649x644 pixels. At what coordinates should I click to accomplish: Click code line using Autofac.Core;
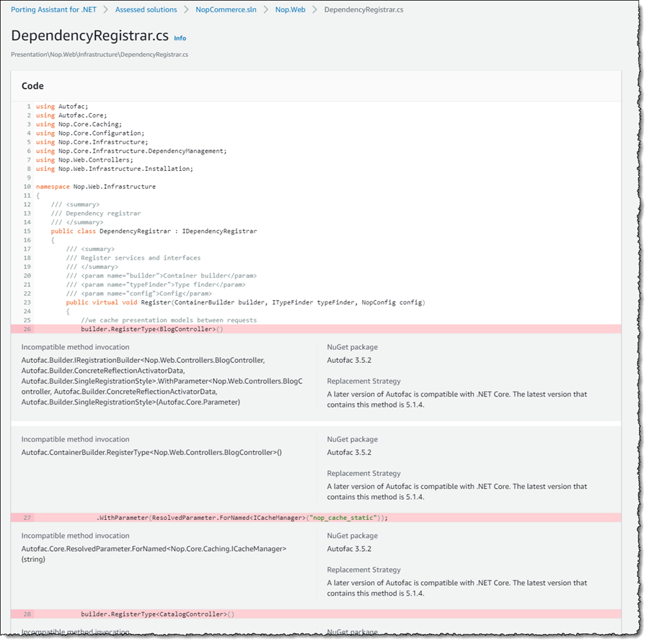click(x=71, y=115)
